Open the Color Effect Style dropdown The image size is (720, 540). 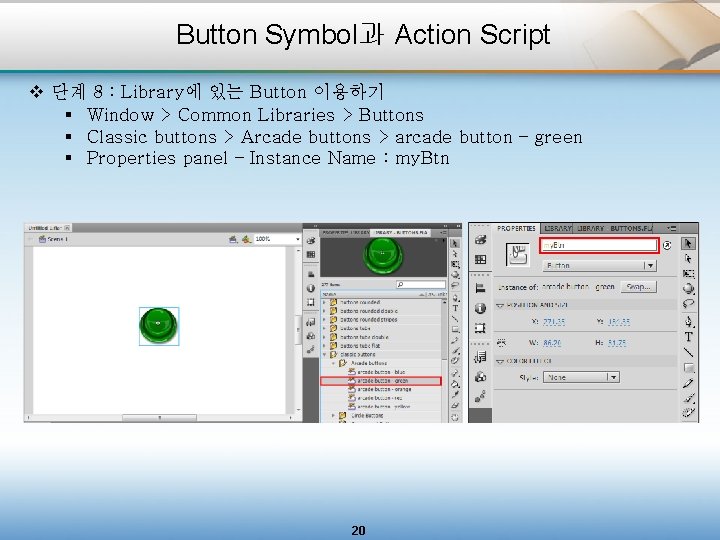click(581, 377)
